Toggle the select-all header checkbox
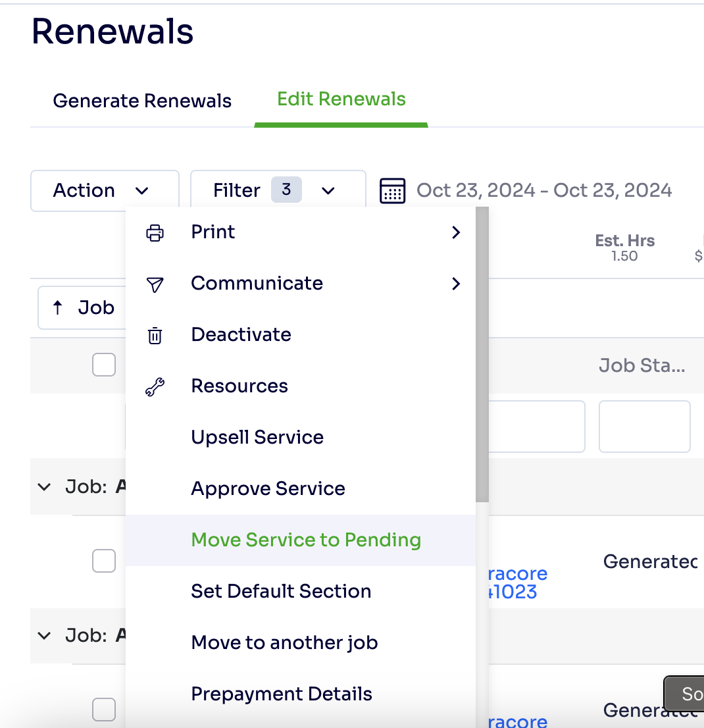This screenshot has height=728, width=704. click(x=104, y=365)
